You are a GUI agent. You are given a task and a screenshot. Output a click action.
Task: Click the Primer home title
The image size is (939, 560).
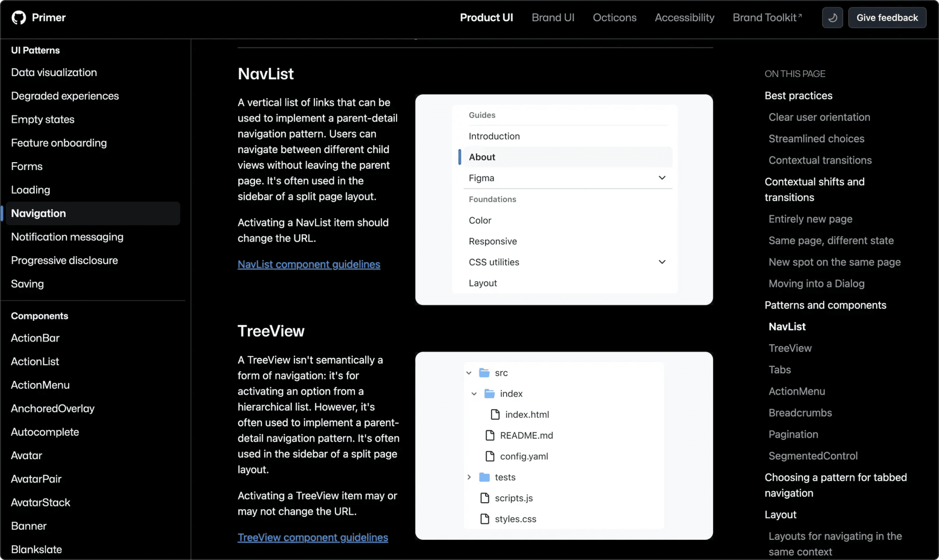(x=49, y=18)
